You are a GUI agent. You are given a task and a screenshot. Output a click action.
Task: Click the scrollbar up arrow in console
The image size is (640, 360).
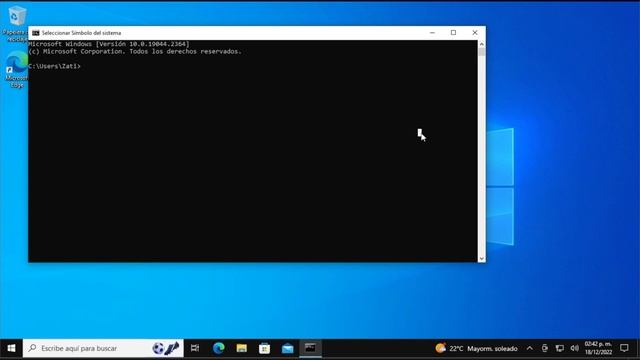(482, 44)
